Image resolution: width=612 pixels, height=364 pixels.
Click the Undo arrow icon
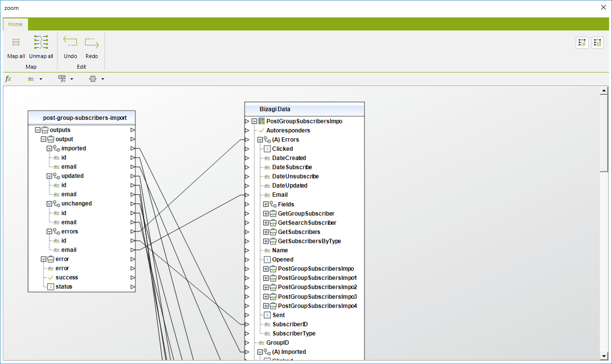pos(70,41)
